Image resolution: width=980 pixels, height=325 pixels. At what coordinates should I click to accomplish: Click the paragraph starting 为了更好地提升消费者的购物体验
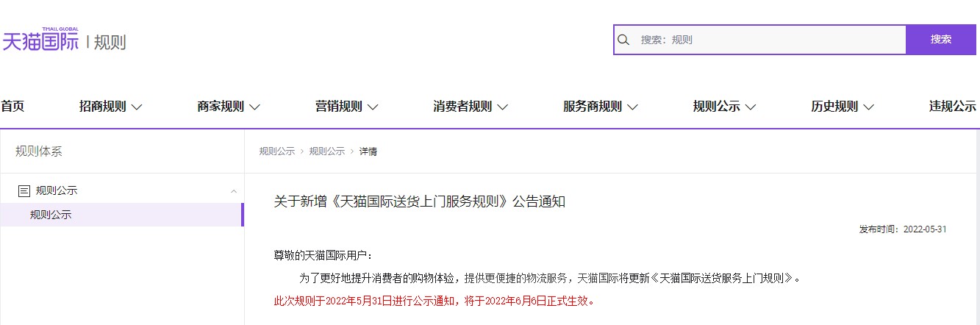(x=549, y=279)
